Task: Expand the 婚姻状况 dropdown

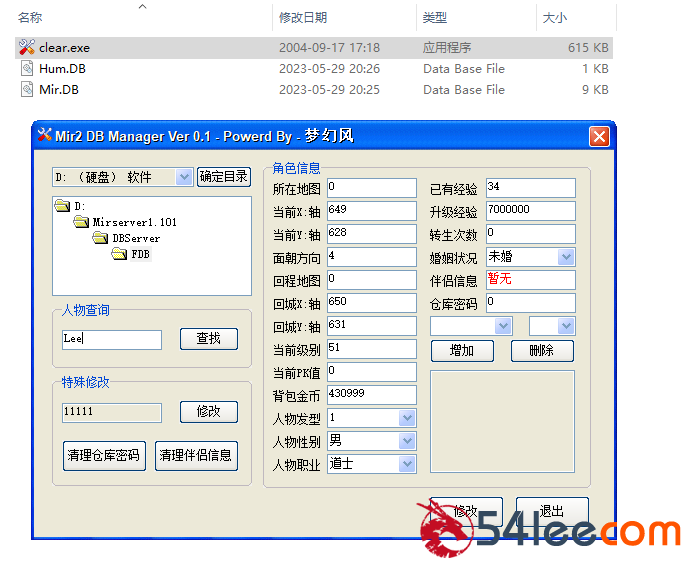Action: (x=566, y=257)
